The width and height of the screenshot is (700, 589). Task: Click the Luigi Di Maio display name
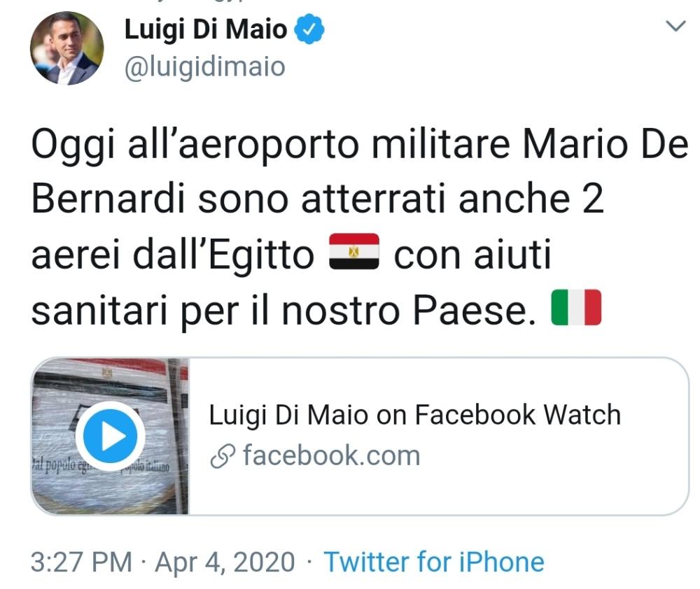(205, 29)
